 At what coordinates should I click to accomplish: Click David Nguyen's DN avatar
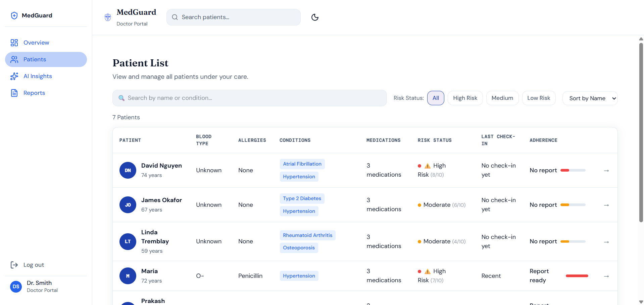[x=128, y=170]
